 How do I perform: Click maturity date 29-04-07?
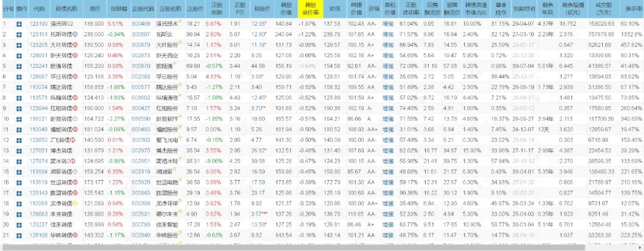coord(524,24)
